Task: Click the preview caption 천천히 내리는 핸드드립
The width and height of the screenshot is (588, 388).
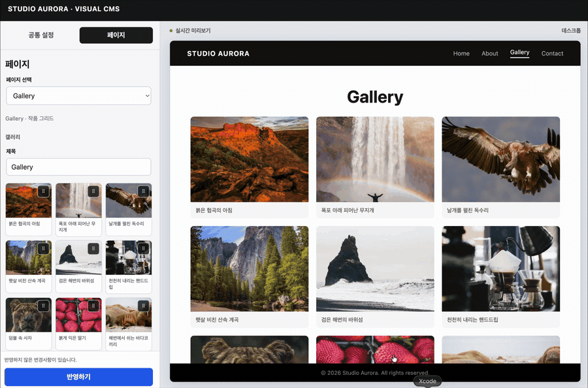Action: pyautogui.click(x=472, y=320)
